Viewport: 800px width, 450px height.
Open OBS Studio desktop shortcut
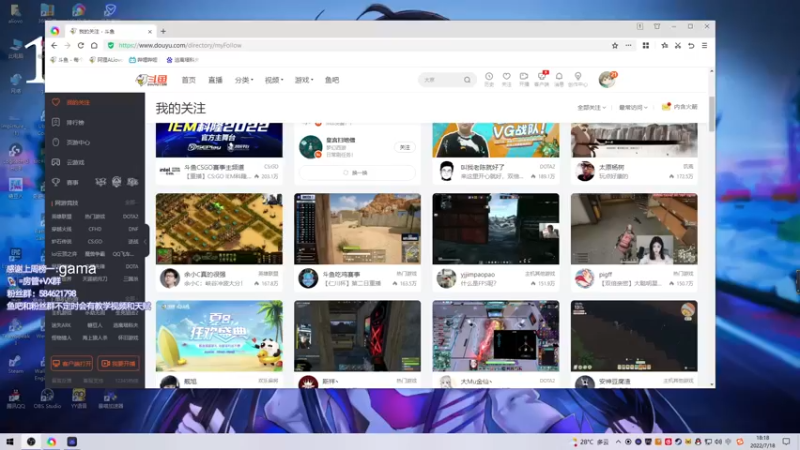pos(47,398)
